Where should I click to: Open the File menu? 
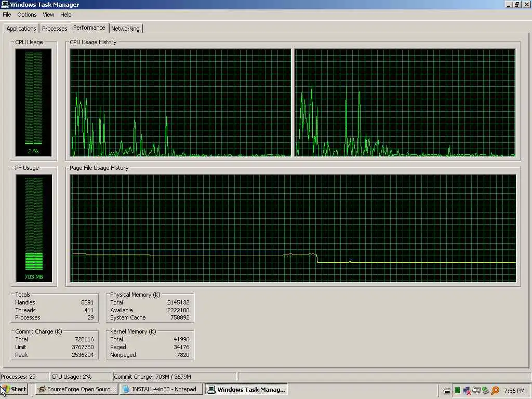coord(7,15)
